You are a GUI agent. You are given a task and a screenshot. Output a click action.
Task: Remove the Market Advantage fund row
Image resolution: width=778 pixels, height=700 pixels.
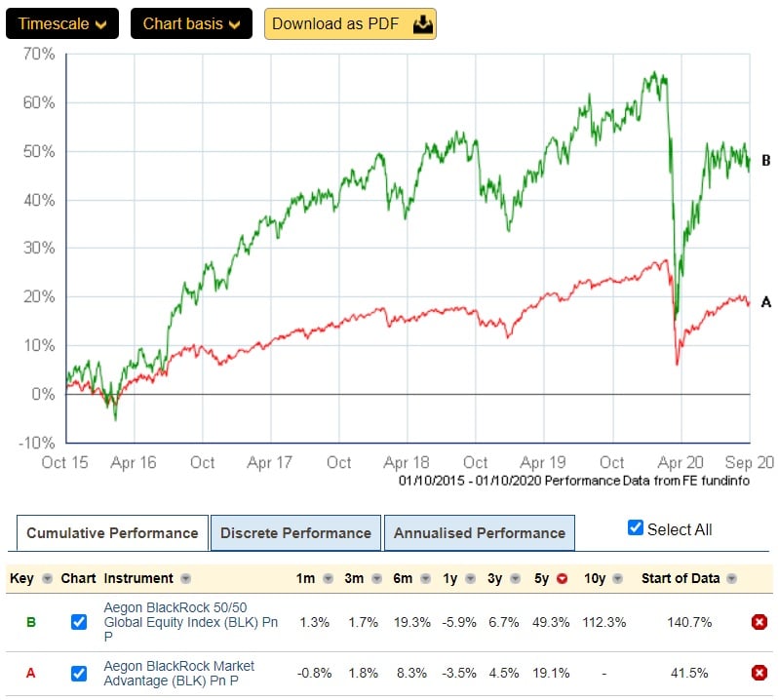click(x=759, y=674)
